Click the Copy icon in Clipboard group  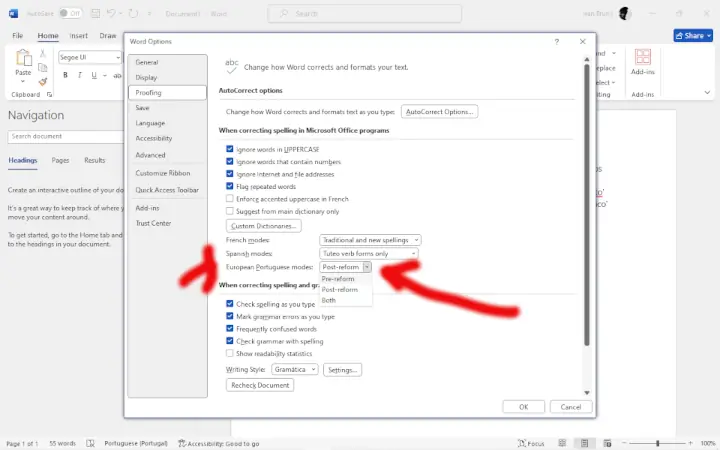coord(43,68)
